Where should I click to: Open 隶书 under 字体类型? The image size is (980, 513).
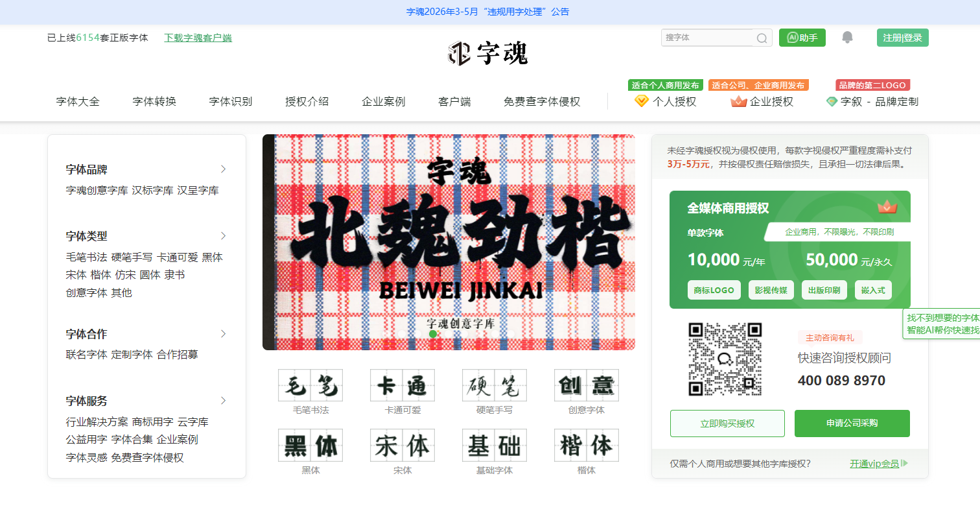tap(174, 275)
